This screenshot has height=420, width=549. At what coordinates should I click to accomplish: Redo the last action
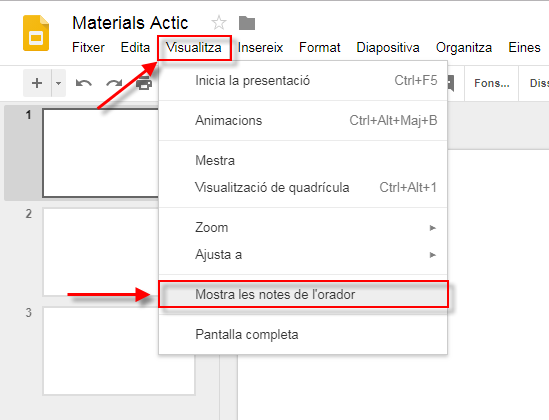(x=114, y=83)
